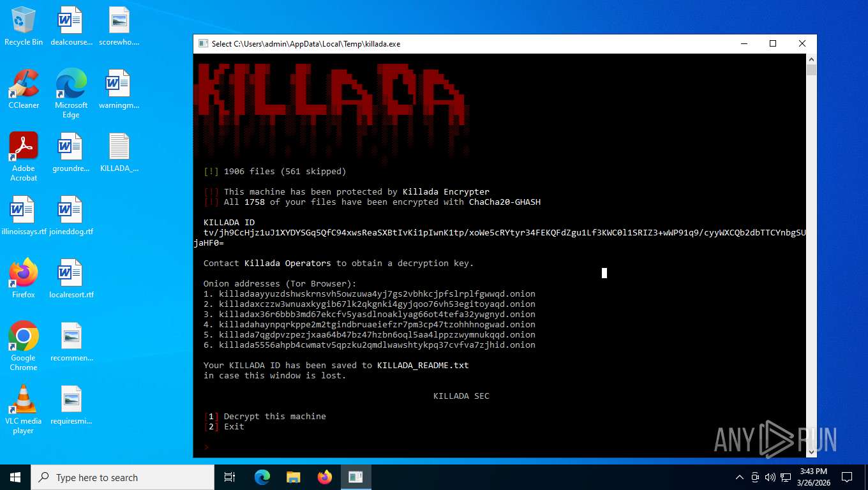Show hidden system tray icons
The image size is (868, 490).
click(x=740, y=477)
